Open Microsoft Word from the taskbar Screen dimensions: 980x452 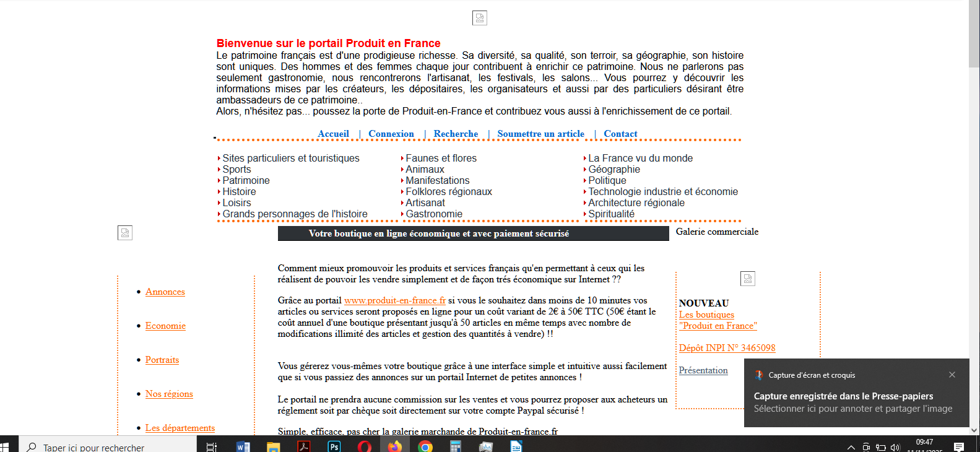click(x=243, y=446)
